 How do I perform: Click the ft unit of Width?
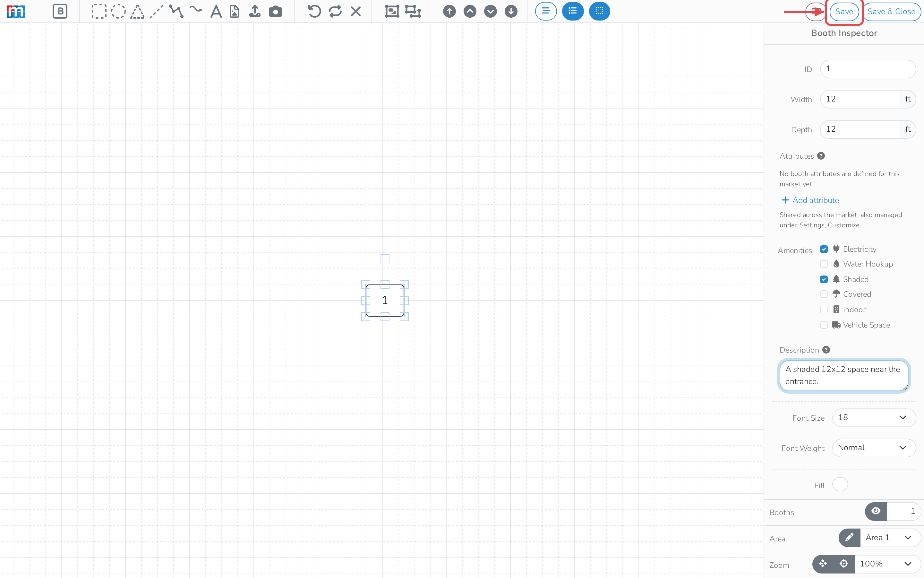pos(908,99)
